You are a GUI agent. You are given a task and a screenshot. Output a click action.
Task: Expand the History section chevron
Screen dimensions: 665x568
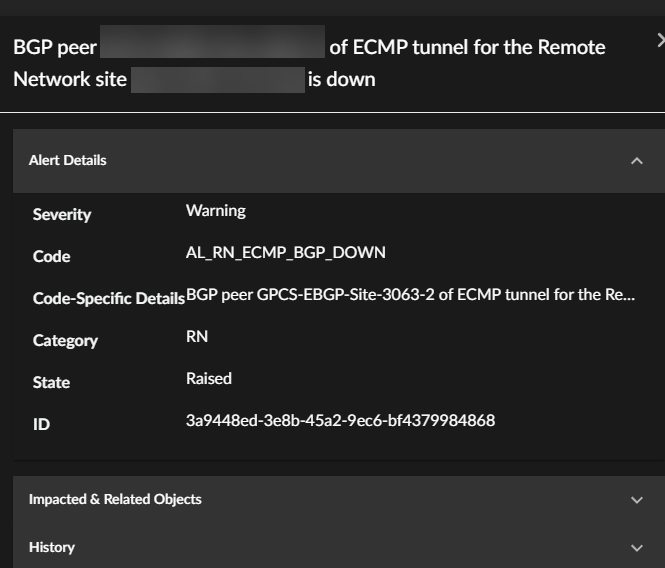pos(637,548)
